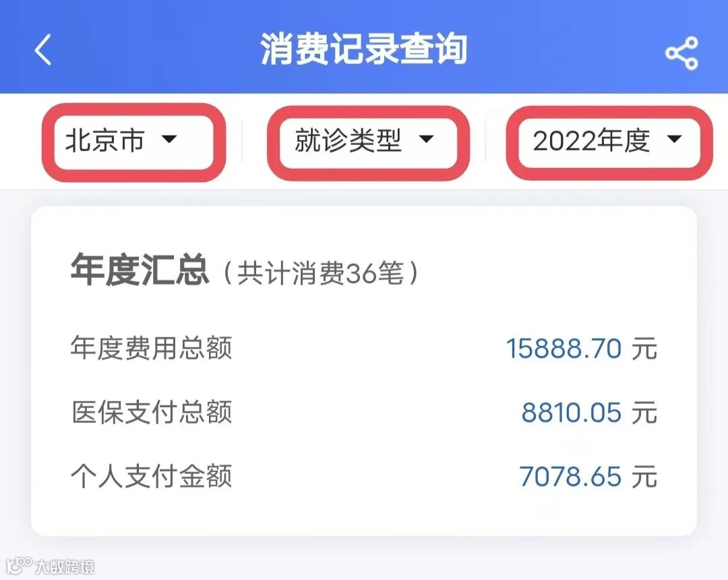Image resolution: width=728 pixels, height=580 pixels.
Task: Tap the share icon in header
Action: pos(681,53)
